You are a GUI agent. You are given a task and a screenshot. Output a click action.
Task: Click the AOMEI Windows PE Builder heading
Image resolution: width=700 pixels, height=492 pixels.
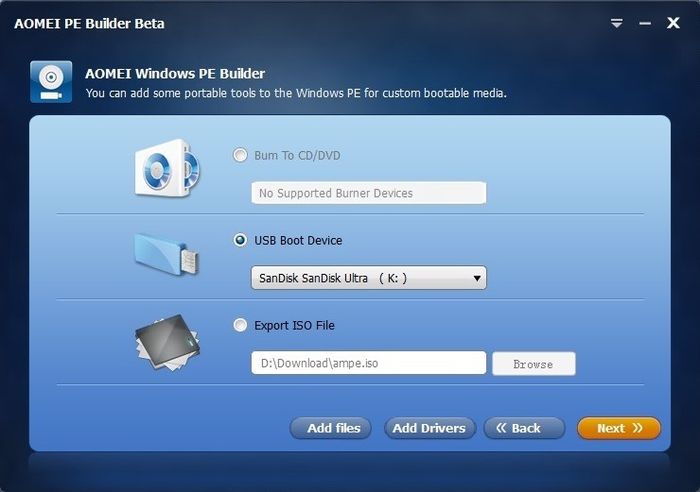point(175,74)
